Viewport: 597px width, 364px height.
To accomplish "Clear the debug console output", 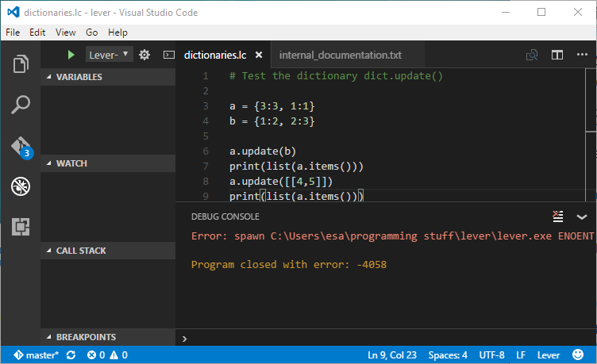I will [558, 216].
